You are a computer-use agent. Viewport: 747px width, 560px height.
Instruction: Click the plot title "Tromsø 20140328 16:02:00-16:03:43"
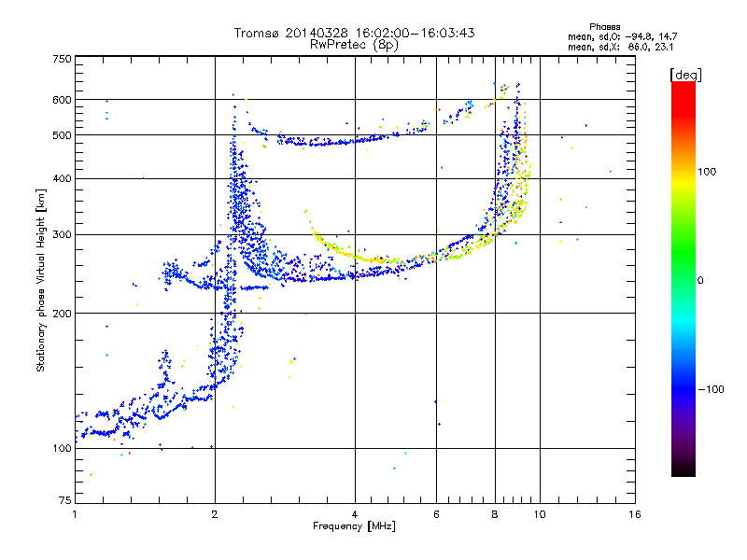pos(354,33)
